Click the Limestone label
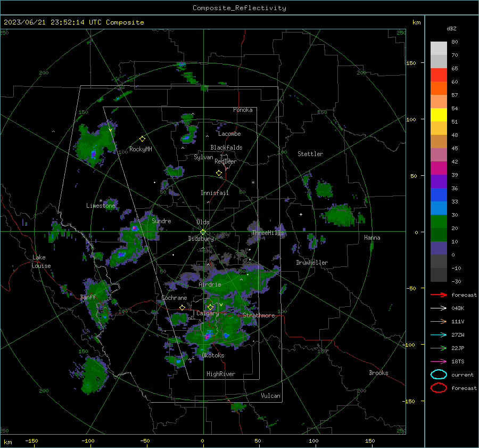 click(x=101, y=206)
